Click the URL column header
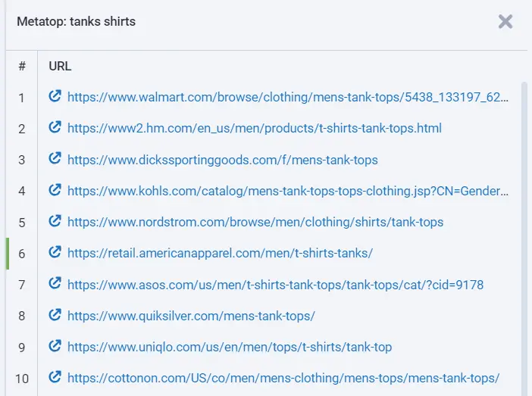Image resolution: width=532 pixels, height=396 pixels. 60,66
